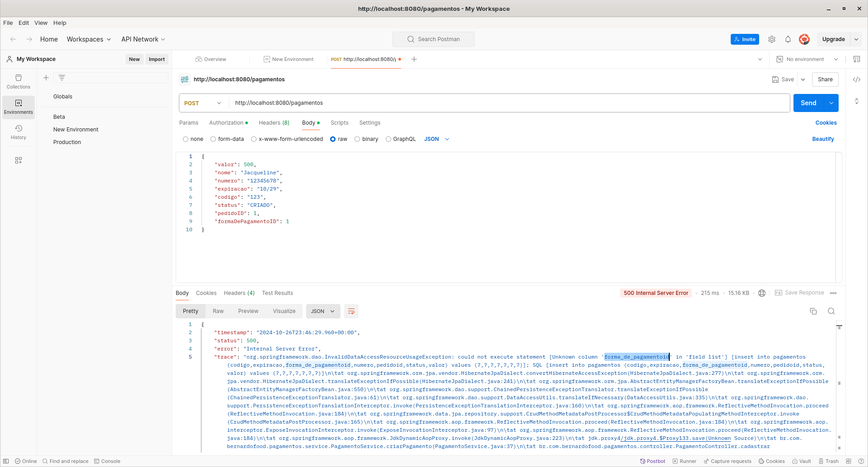Screen dimensions: 868x467
Task: Open the configure workspace sidebar icon
Action: click(x=19, y=160)
